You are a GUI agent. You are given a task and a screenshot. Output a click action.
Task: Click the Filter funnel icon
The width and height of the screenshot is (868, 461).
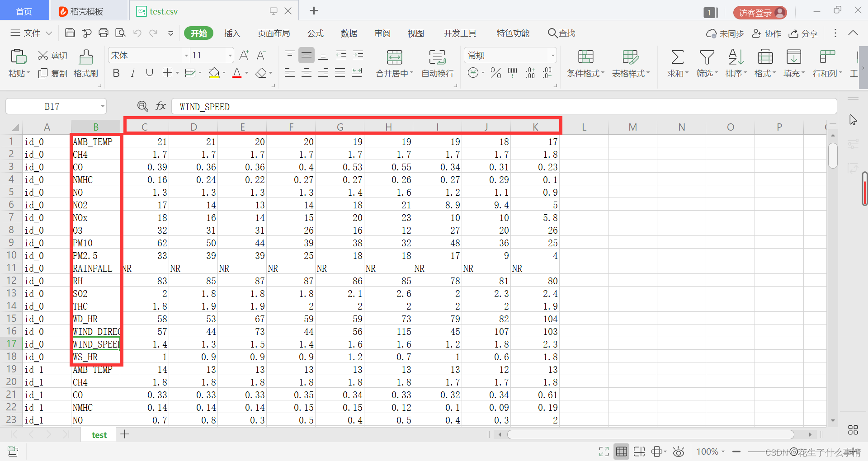(x=707, y=57)
